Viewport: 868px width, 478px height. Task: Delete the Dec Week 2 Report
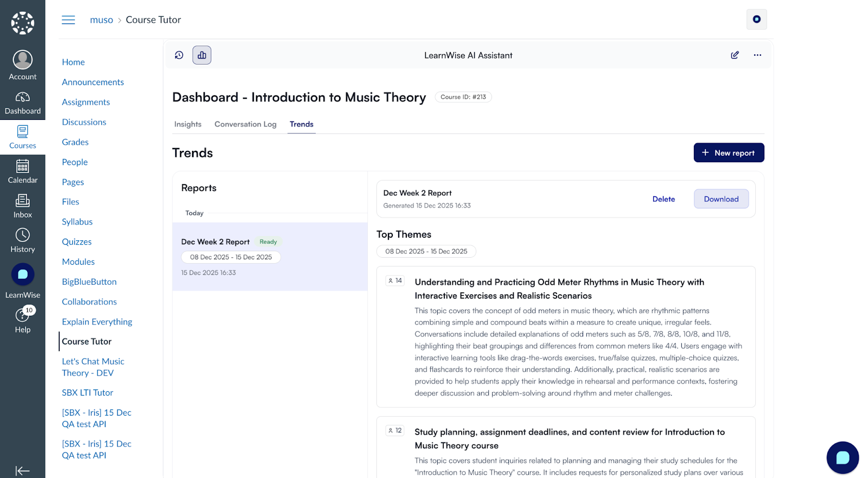[663, 199]
